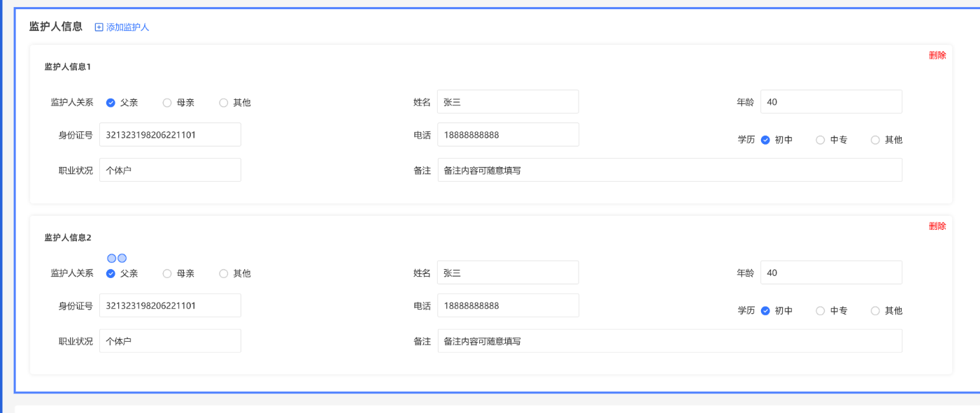Focus the 年龄 input in 监护人信息2
The image size is (980, 413).
[x=831, y=273]
